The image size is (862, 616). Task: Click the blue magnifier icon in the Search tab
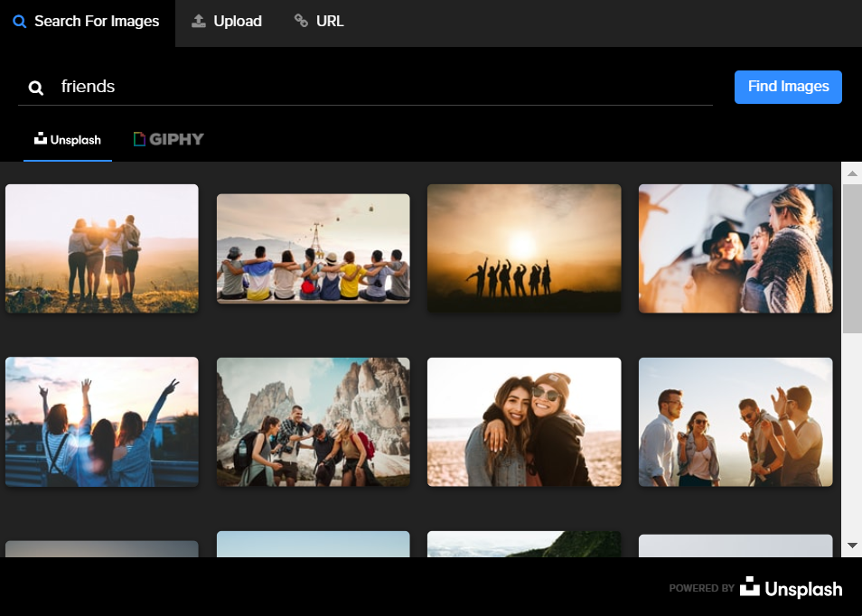[19, 22]
